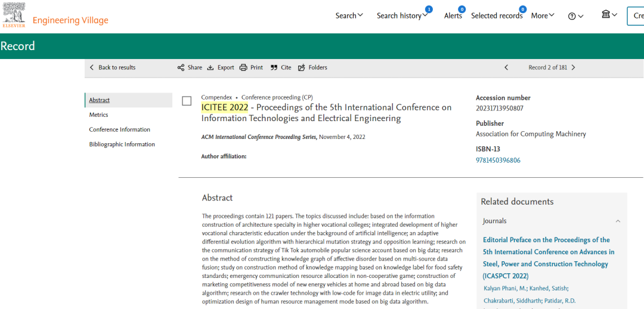Viewport: 644px width, 309px height.
Task: Select the Abstract sidebar tab
Action: pos(129,100)
